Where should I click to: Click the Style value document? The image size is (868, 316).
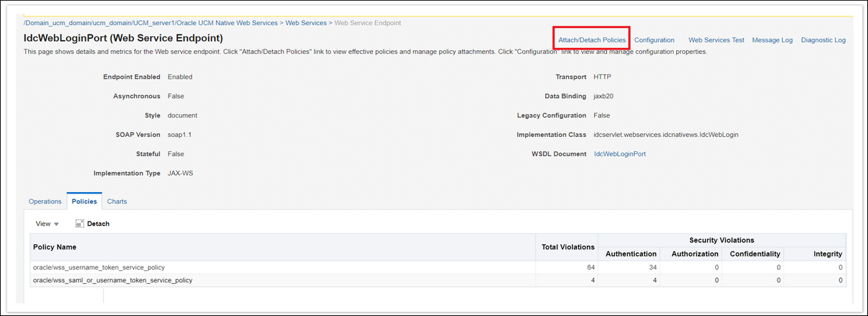pos(182,115)
